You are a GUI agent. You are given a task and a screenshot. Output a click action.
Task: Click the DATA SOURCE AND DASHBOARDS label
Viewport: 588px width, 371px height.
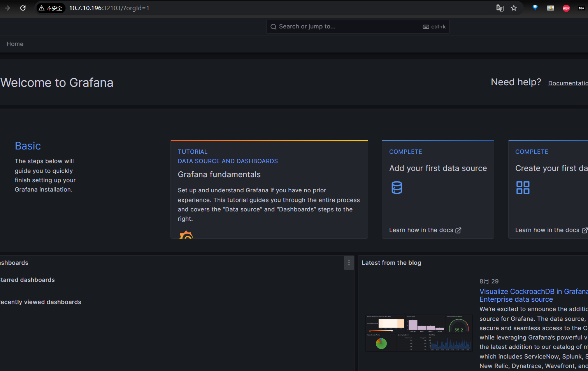click(x=228, y=161)
